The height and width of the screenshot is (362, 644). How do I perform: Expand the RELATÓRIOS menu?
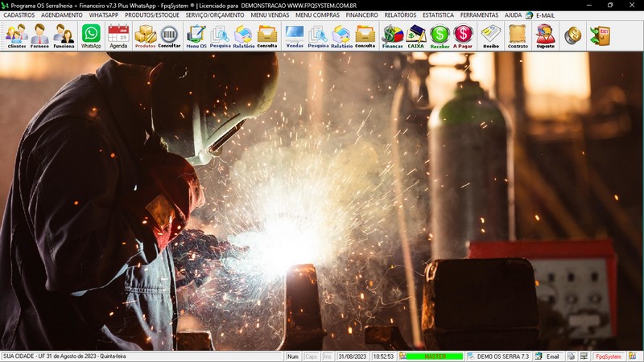[400, 15]
